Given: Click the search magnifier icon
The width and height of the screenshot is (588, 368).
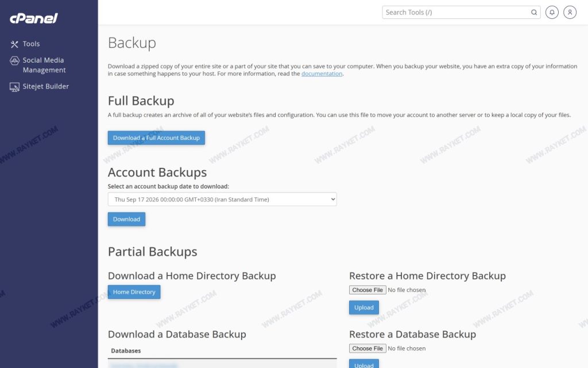Looking at the screenshot, I should coord(533,13).
